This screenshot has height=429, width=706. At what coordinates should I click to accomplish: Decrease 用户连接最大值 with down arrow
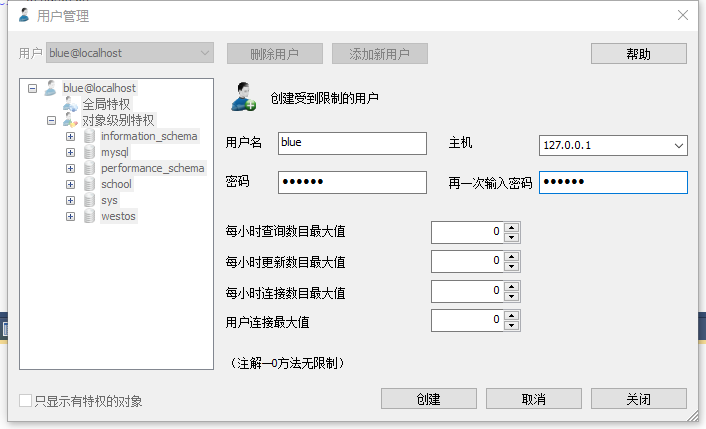point(511,325)
